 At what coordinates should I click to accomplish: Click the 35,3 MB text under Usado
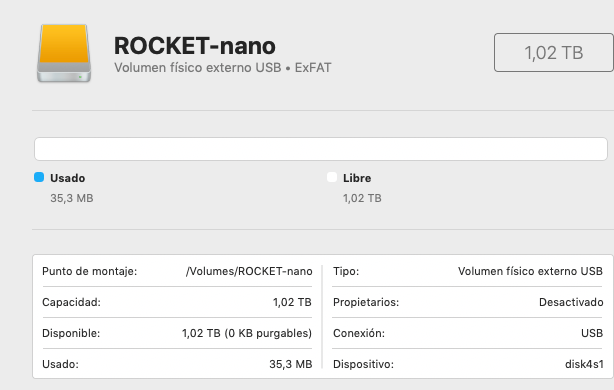tap(72, 198)
